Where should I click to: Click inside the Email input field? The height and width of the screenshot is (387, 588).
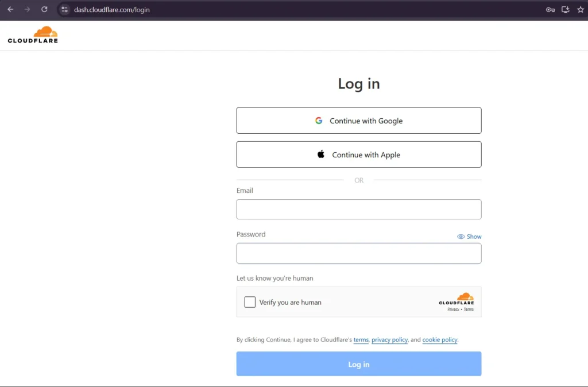[x=359, y=209]
